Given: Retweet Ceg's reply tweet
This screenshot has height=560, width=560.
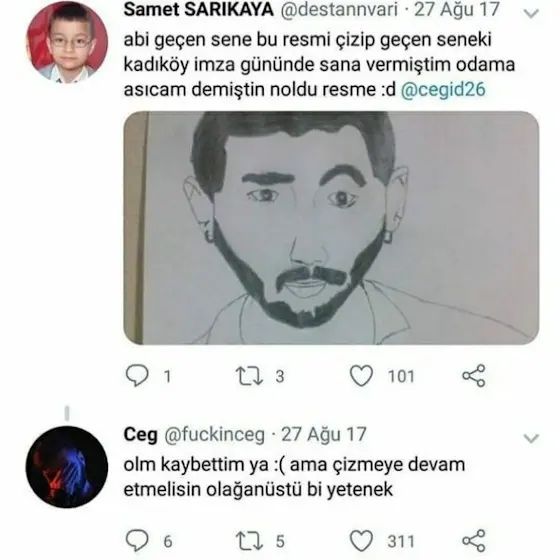Looking at the screenshot, I should (249, 541).
